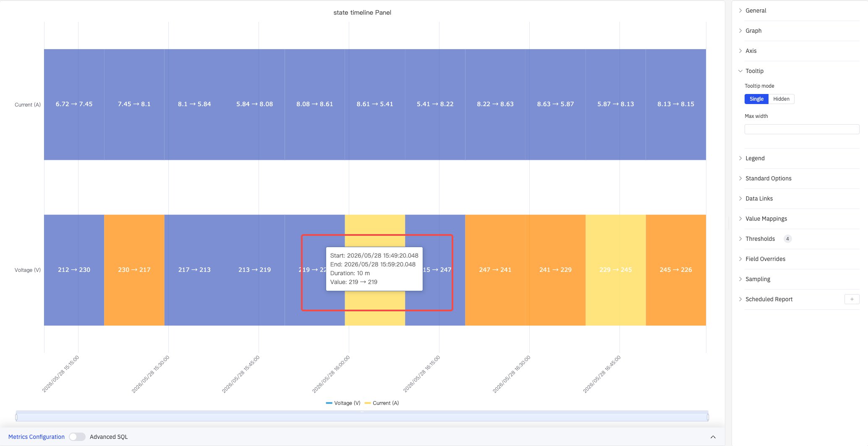Expand the Thresholds section
The height and width of the screenshot is (446, 868).
pyautogui.click(x=802, y=239)
